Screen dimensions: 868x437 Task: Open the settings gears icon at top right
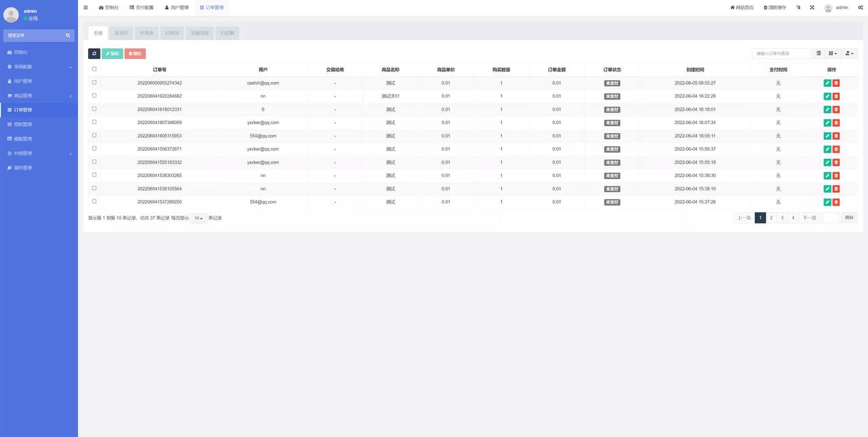click(860, 7)
